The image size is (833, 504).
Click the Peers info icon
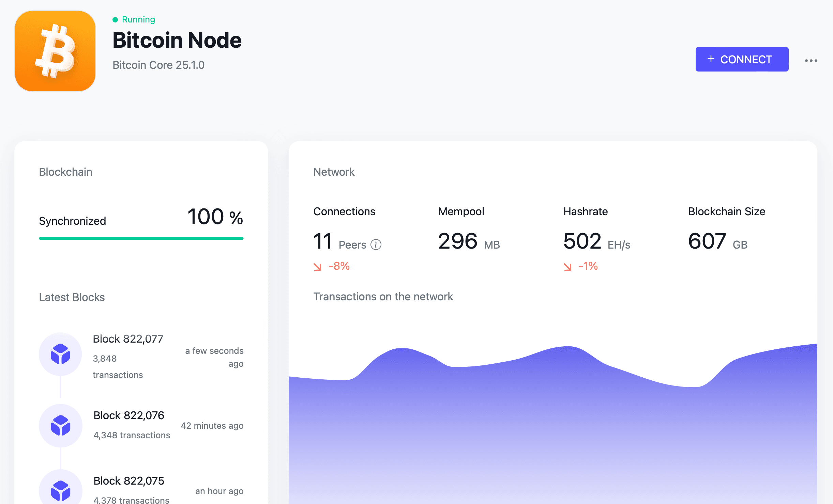(376, 245)
